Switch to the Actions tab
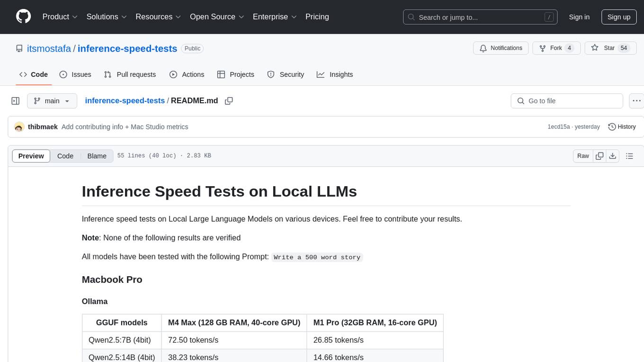The image size is (644, 362). pos(187,74)
